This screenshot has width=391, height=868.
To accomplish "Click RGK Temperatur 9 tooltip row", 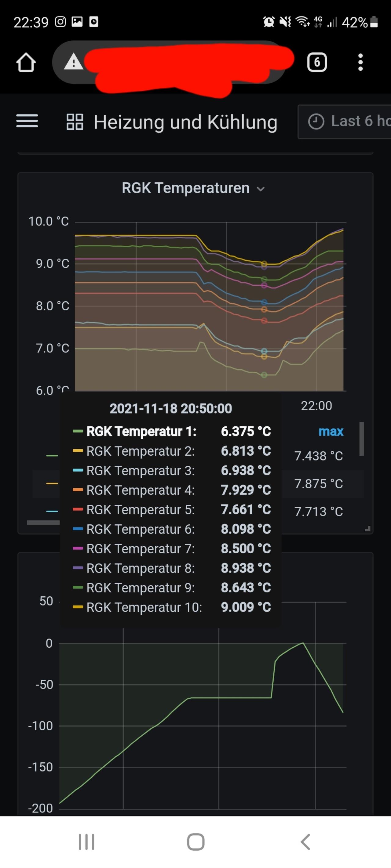I will click(172, 588).
